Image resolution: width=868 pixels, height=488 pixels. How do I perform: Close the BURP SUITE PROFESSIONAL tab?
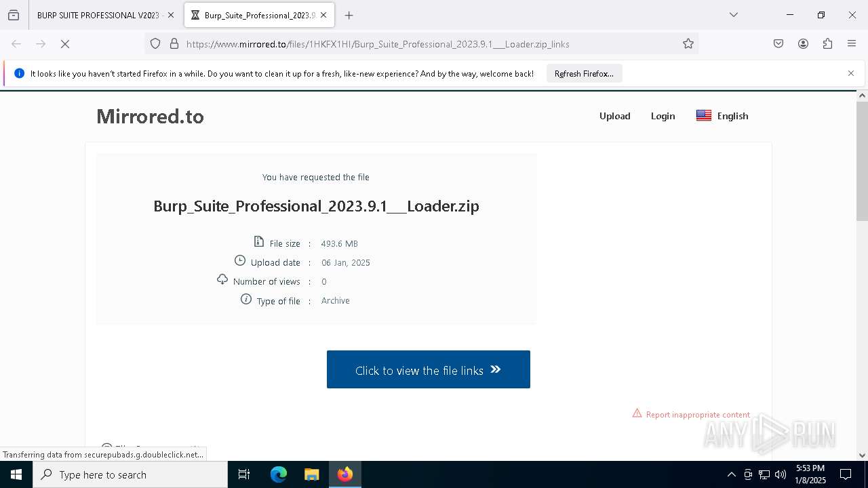[x=170, y=15]
